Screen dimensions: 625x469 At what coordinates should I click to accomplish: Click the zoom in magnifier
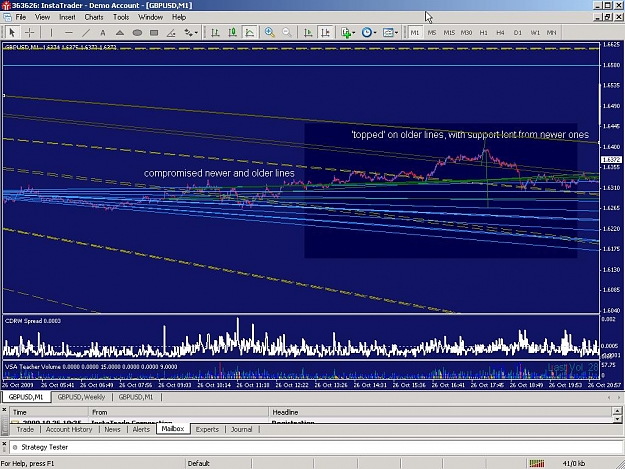click(x=270, y=33)
